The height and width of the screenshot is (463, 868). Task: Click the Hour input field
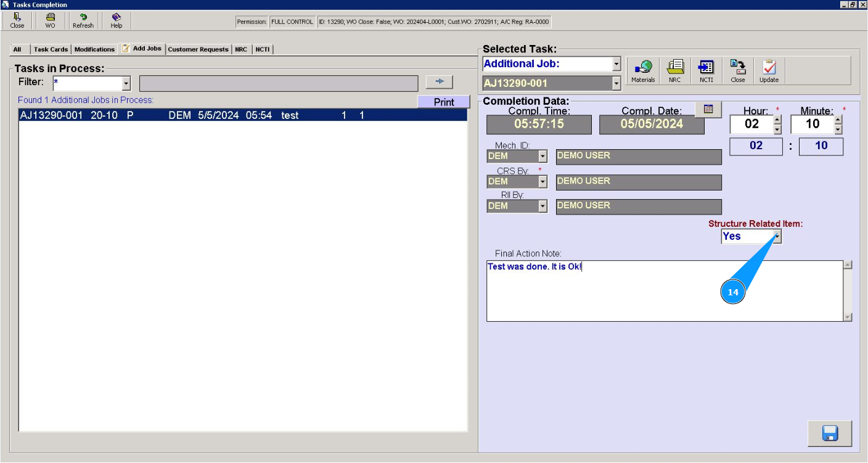point(751,124)
